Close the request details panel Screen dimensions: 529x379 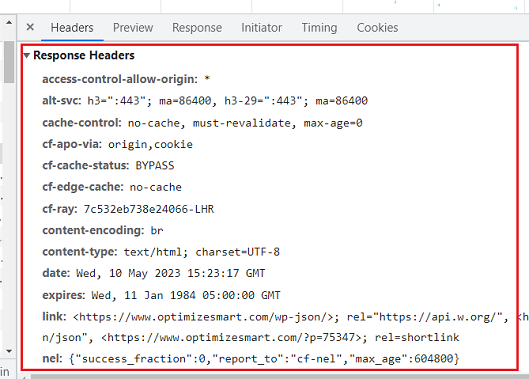[x=30, y=27]
